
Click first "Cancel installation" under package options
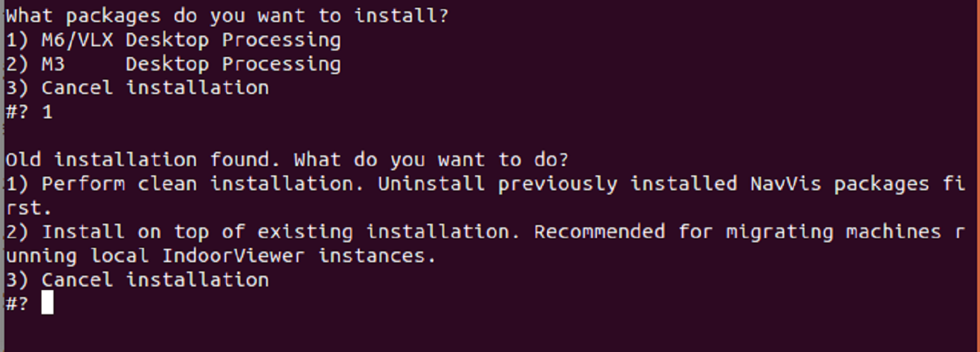coord(155,88)
